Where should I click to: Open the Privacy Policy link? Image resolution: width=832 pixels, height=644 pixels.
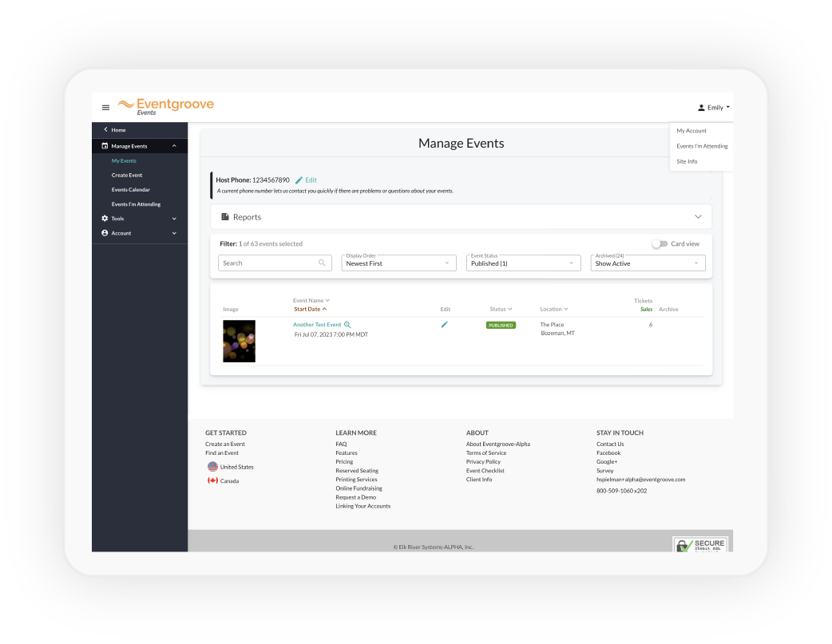[x=483, y=461]
